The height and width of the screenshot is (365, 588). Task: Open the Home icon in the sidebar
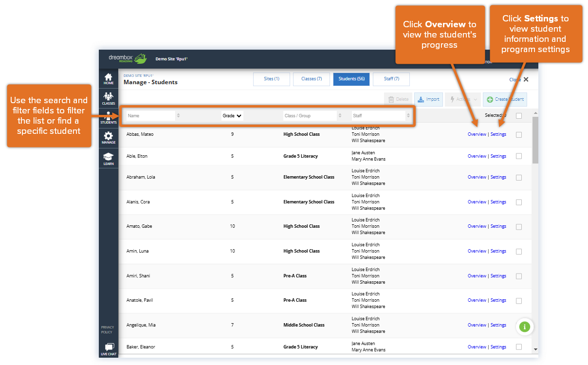(108, 78)
